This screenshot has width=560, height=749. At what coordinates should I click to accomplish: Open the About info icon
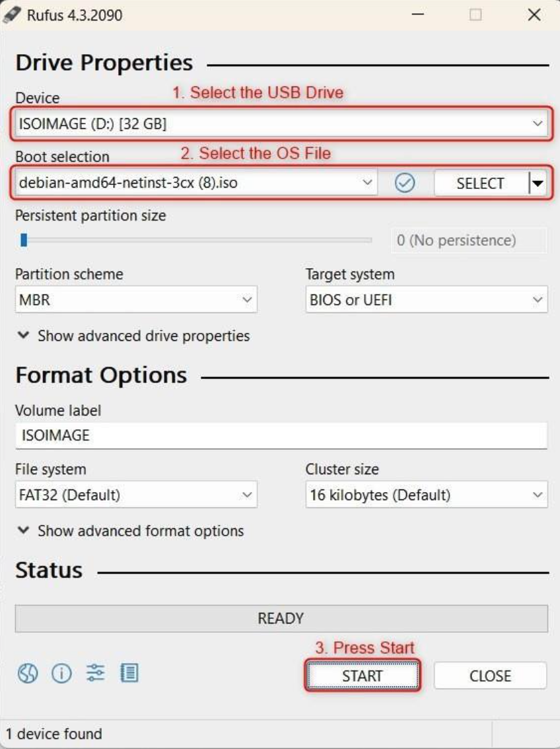tap(61, 674)
